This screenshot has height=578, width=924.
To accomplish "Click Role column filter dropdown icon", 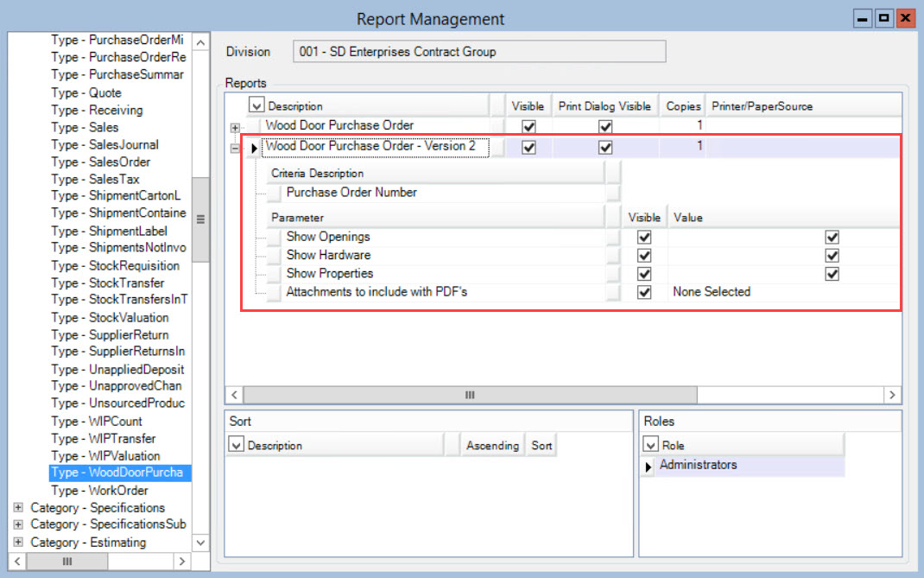I will [x=651, y=445].
